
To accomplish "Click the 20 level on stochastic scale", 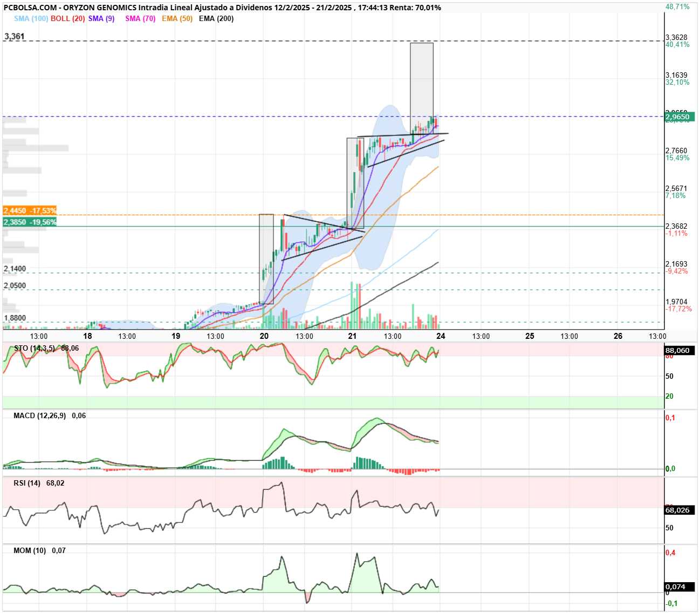I will pyautogui.click(x=669, y=396).
